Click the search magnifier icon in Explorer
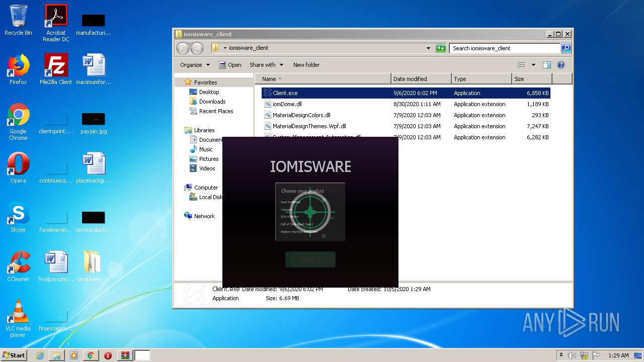 [x=566, y=48]
